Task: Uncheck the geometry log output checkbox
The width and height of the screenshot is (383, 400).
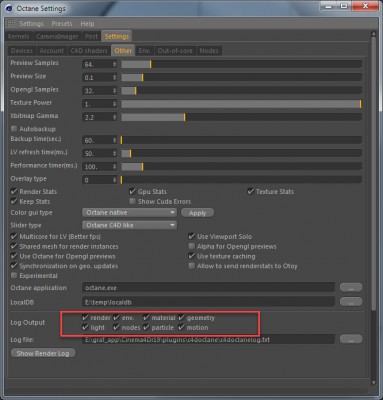Action: (x=181, y=318)
